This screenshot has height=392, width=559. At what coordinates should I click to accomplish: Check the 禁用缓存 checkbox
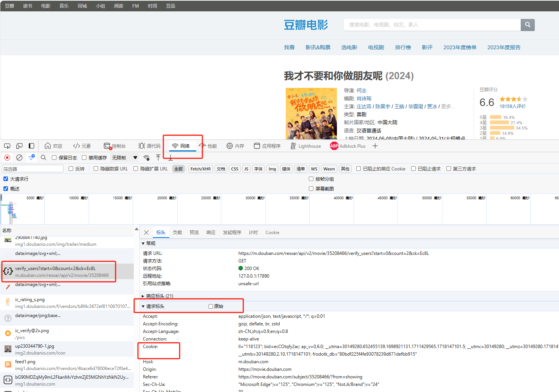(84, 158)
